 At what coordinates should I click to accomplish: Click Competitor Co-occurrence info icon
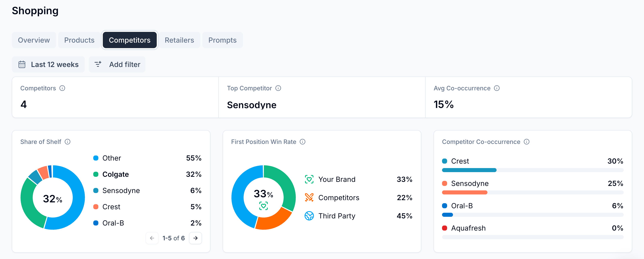[x=527, y=142]
